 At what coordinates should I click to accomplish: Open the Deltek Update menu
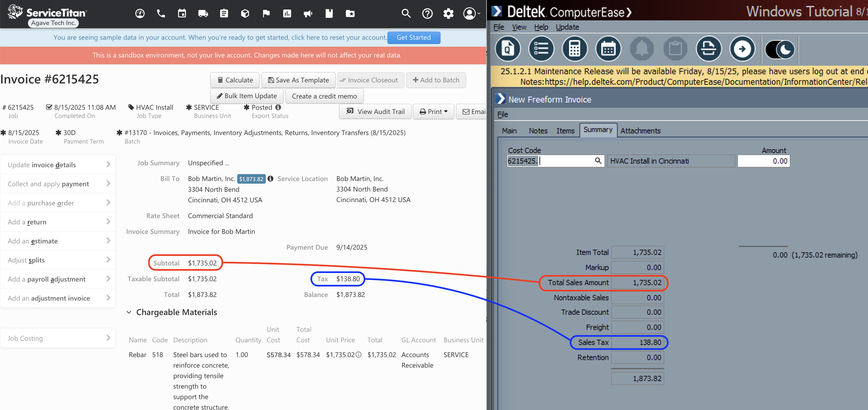coord(567,27)
